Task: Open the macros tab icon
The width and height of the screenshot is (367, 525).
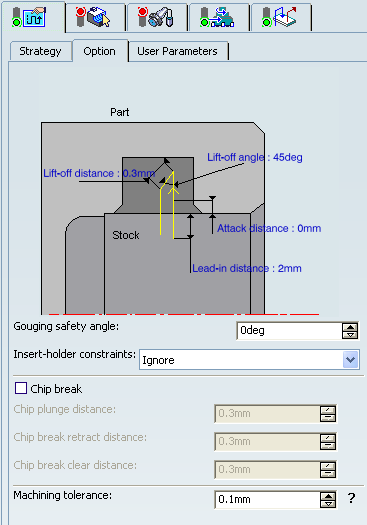Action: pos(280,17)
